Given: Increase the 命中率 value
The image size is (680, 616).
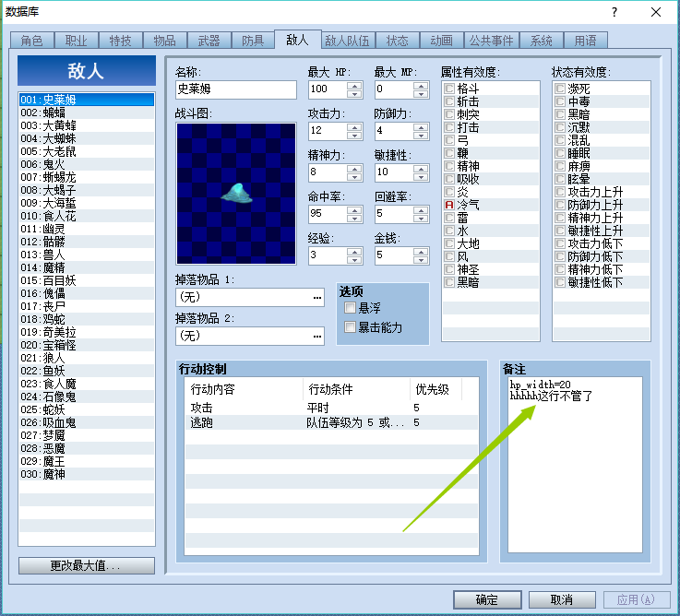Looking at the screenshot, I should click(354, 210).
